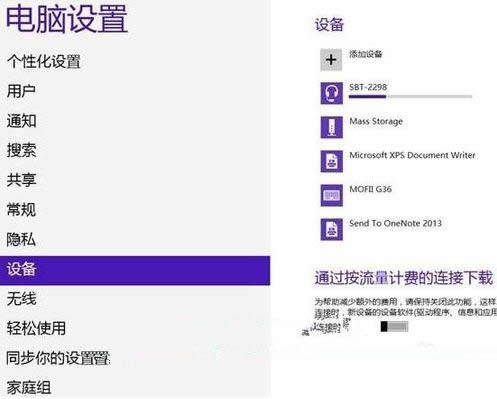Select the highlighted 设备 menu item
Image resolution: width=497 pixels, height=399 pixels.
(x=135, y=270)
